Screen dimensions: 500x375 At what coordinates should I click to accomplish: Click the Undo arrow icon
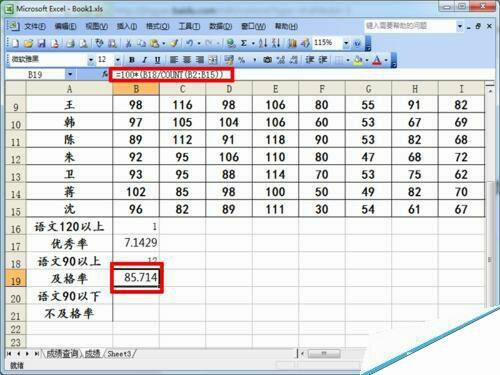pyautogui.click(x=189, y=43)
